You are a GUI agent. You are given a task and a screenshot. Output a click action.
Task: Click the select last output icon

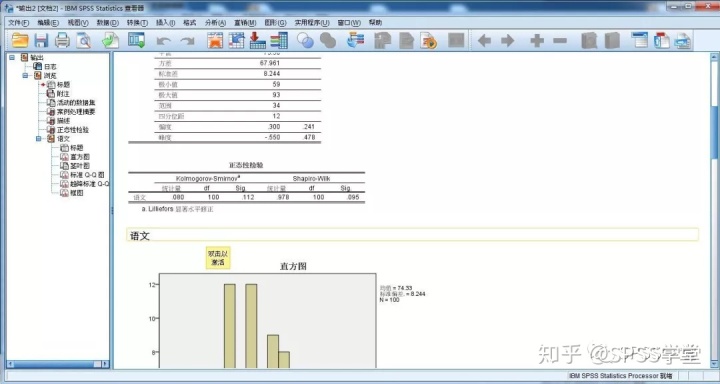355,41
